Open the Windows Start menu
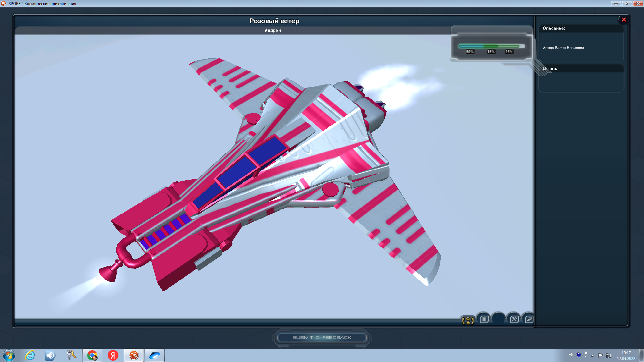 coord(9,355)
